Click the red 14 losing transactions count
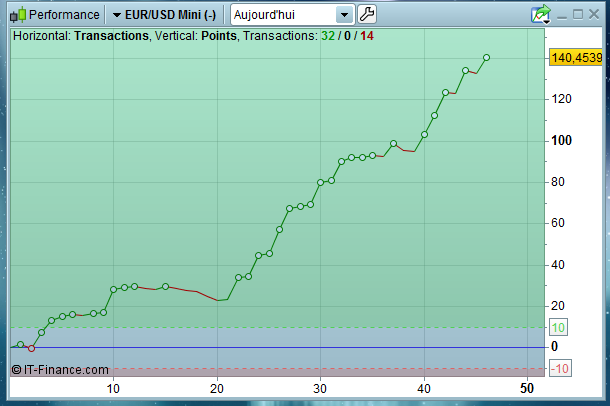 tap(367, 36)
